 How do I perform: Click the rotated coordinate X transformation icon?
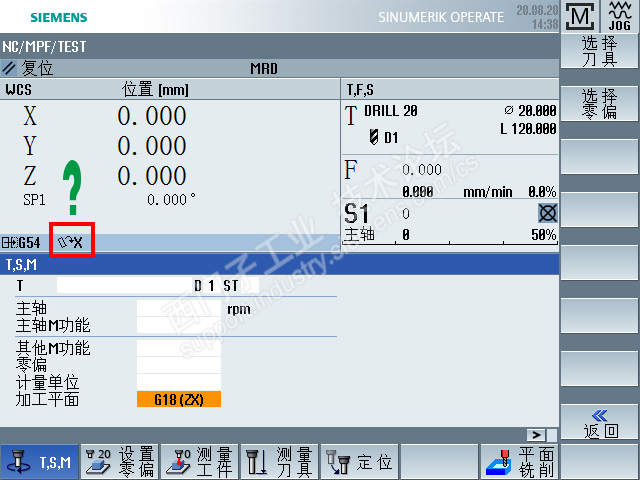coord(70,242)
